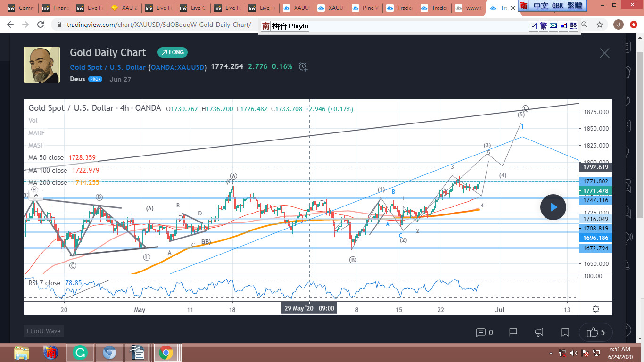Collapse the chart legend chevron

point(35,195)
